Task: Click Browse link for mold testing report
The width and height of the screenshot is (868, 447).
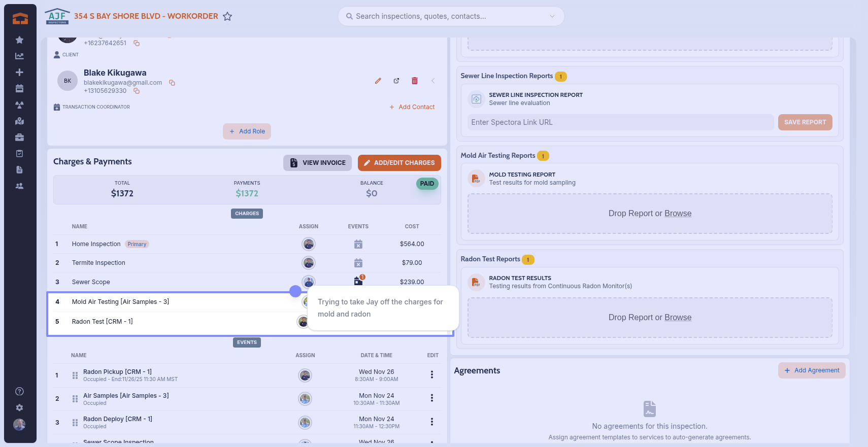Action: pos(678,214)
